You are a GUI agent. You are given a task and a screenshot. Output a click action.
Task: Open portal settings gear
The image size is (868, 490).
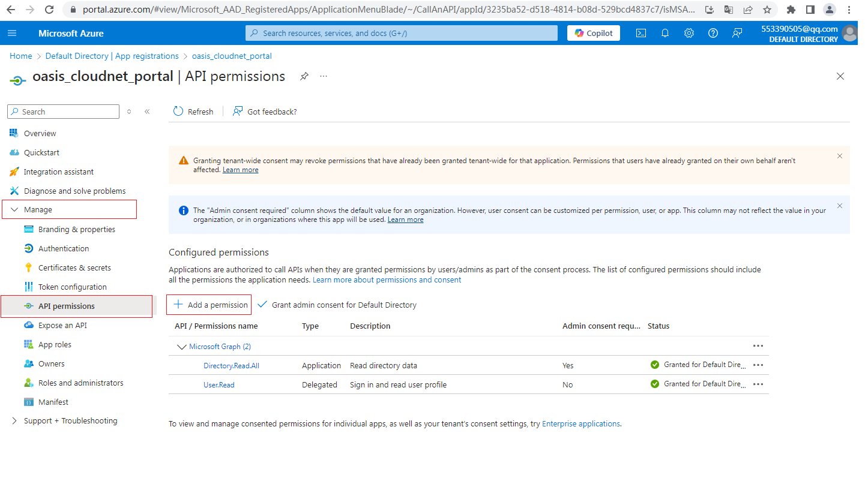689,33
